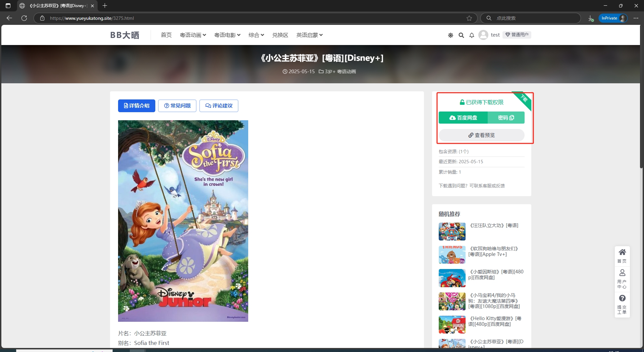Click the Sofia the First poster image
644x352 pixels.
183,221
